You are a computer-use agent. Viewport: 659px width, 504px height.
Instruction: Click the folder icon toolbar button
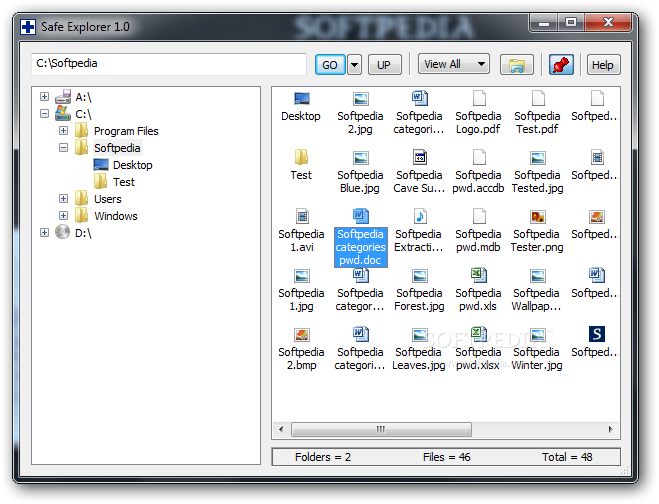point(517,65)
